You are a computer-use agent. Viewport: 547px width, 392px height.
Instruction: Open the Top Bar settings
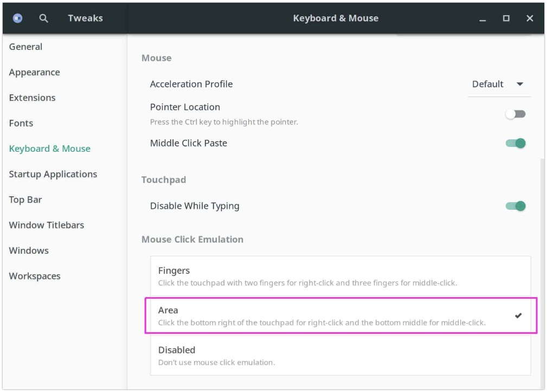coord(25,200)
